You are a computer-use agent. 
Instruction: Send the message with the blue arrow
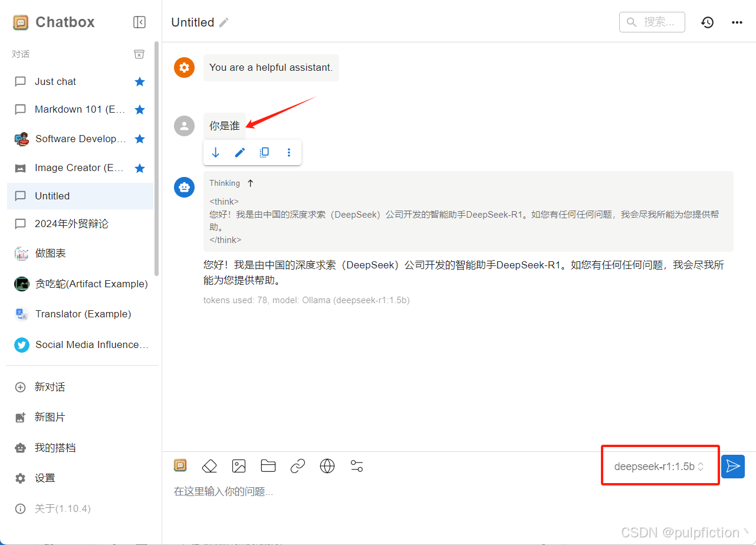(x=733, y=466)
